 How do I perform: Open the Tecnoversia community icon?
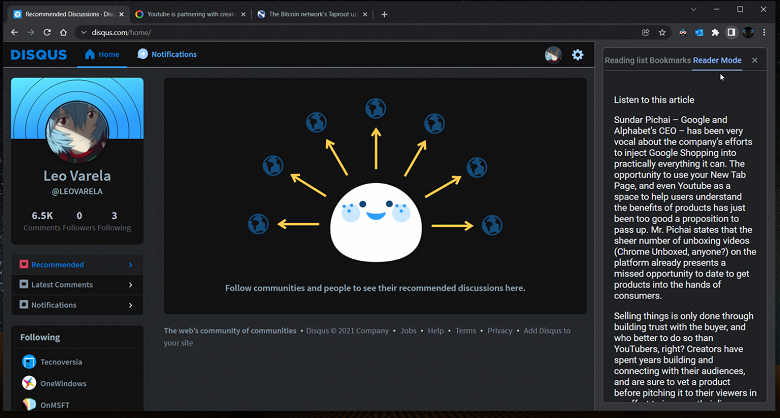(x=30, y=362)
